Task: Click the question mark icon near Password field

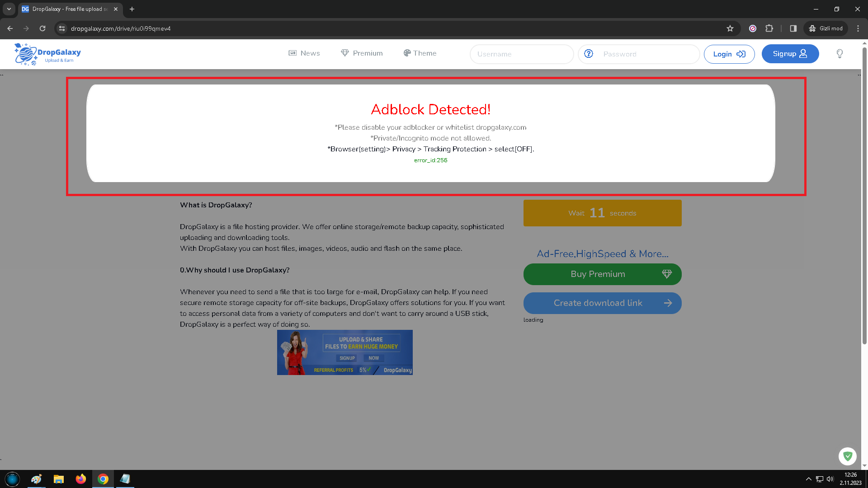Action: [589, 53]
